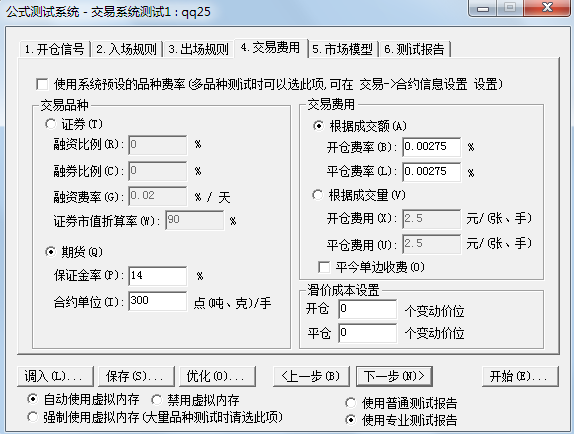Click the maximize window icon

click(x=510, y=8)
